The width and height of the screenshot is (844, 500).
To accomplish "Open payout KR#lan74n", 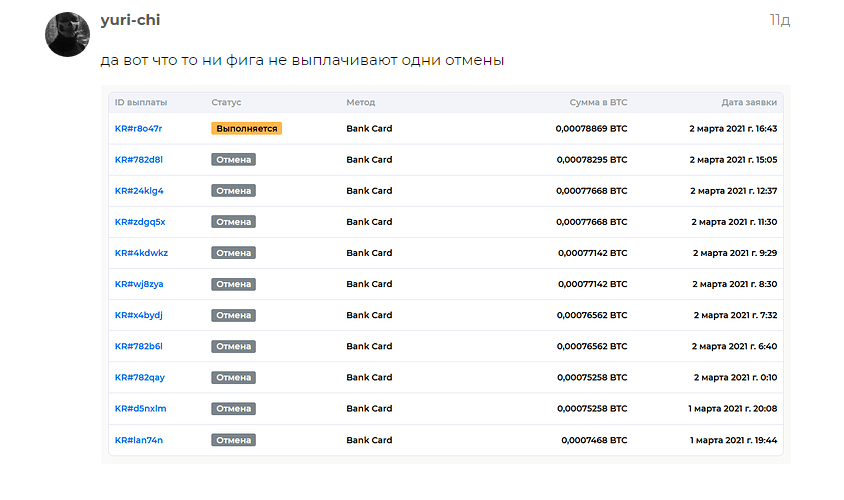I will [x=139, y=440].
